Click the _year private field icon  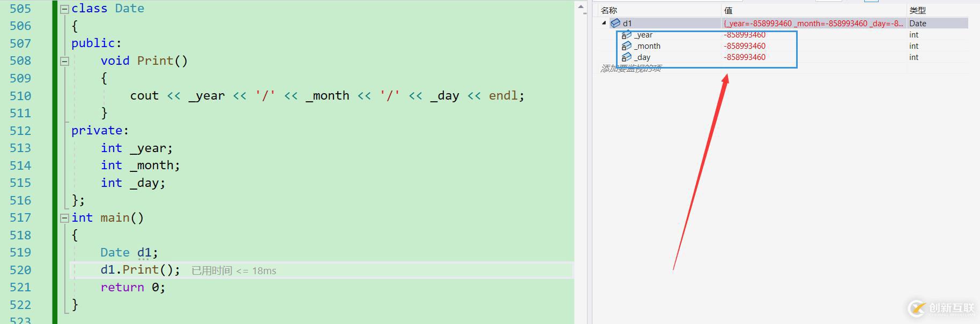(626, 35)
